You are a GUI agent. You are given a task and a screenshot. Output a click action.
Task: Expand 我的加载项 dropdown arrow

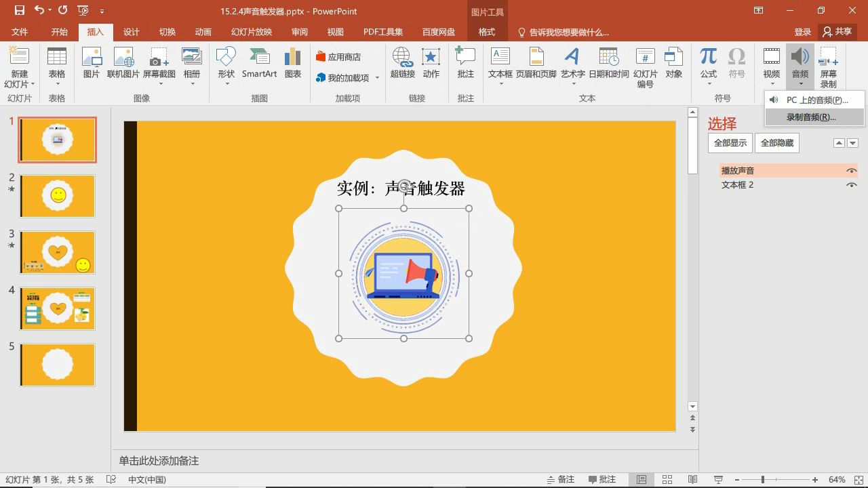pos(377,78)
